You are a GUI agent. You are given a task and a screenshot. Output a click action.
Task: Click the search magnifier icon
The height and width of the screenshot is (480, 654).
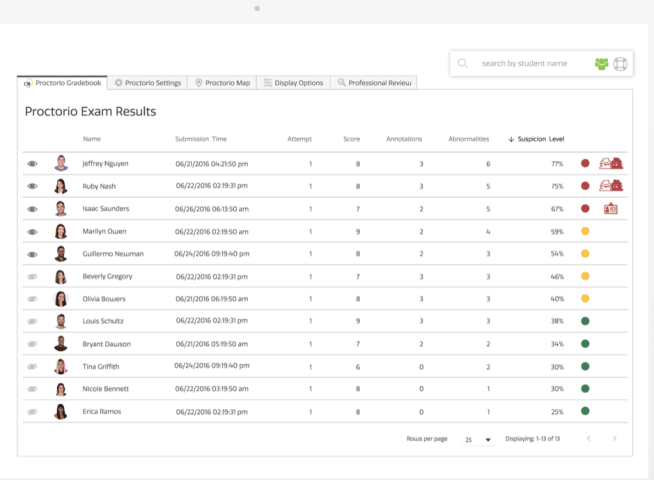(x=463, y=63)
